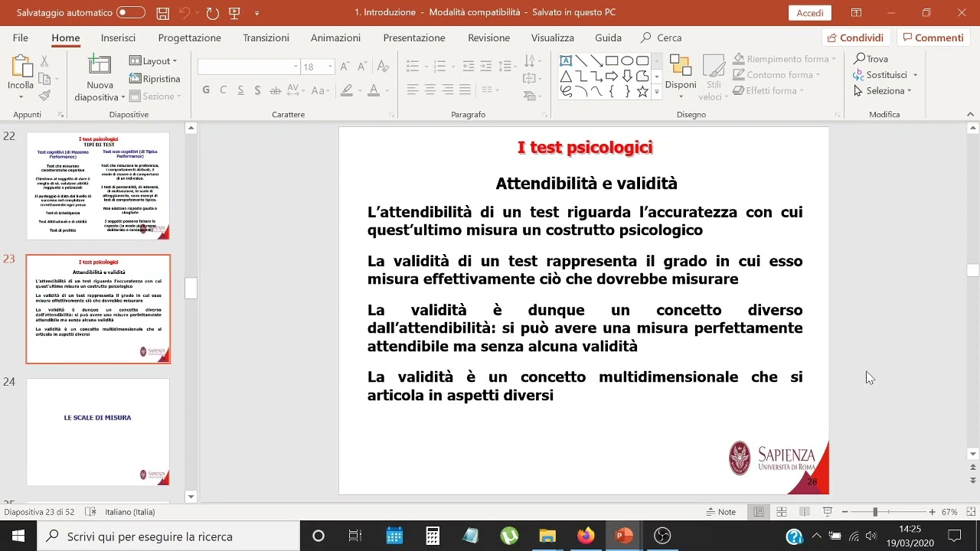Select the triangle shape in gallery

[x=566, y=76]
